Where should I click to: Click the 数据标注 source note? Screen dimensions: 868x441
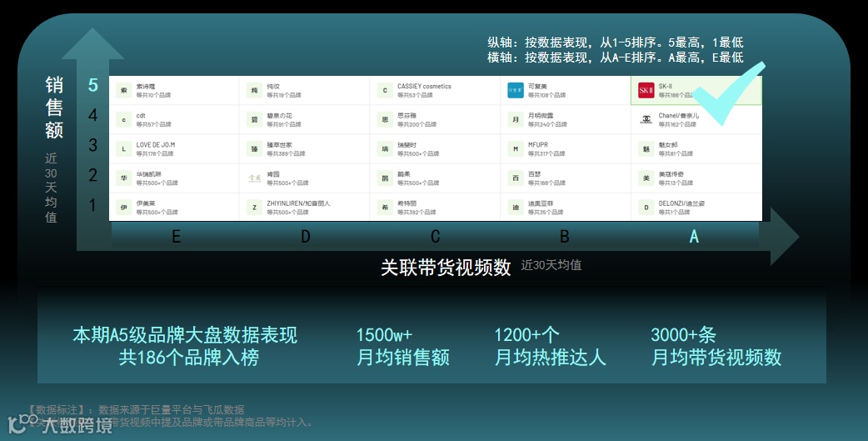(x=136, y=410)
